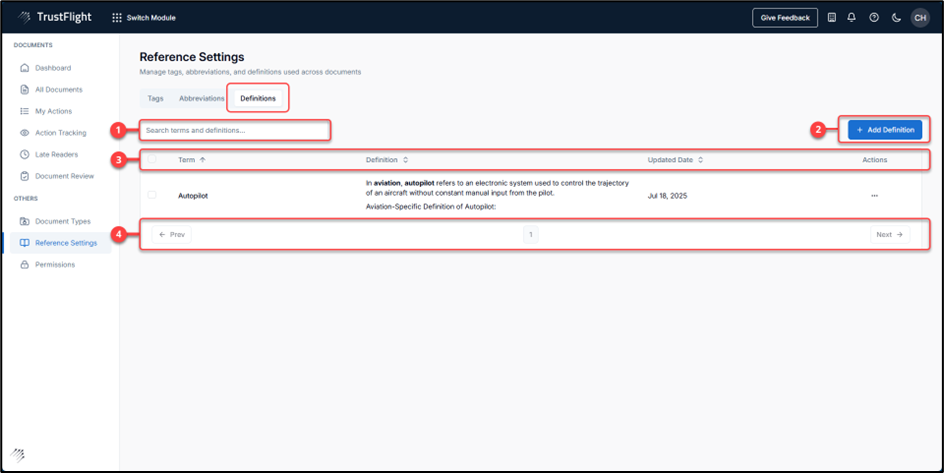This screenshot has height=473, width=944.
Task: Click the Document Types folder icon
Action: 25,221
